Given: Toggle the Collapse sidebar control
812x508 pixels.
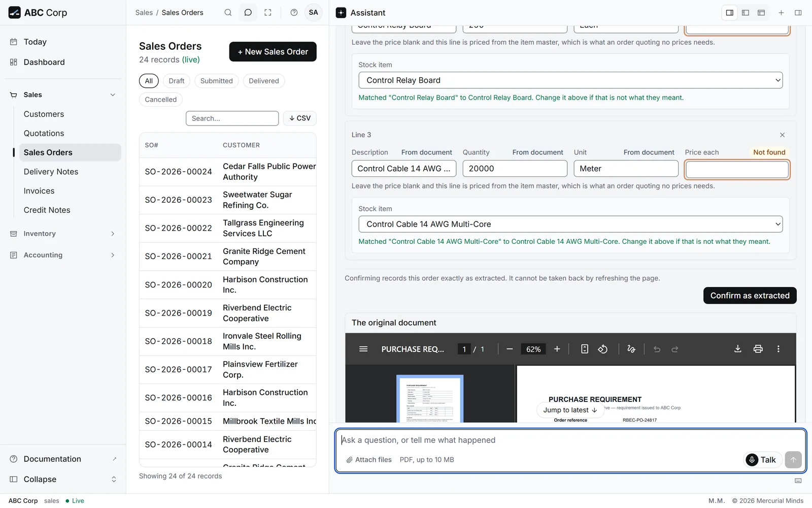Looking at the screenshot, I should [63, 480].
